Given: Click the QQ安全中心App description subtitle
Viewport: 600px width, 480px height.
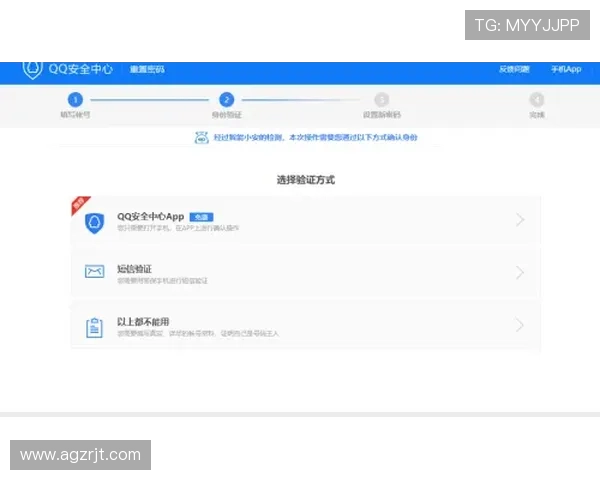Looking at the screenshot, I should (178, 228).
